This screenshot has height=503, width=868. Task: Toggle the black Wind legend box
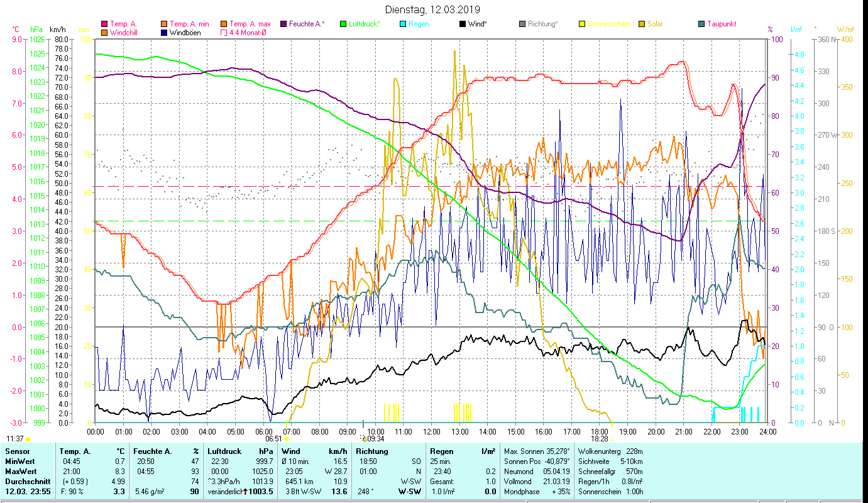(463, 25)
